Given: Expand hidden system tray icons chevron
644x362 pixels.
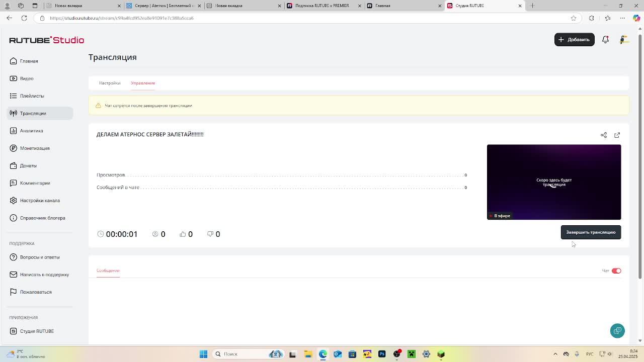Looking at the screenshot, I should (555, 354).
